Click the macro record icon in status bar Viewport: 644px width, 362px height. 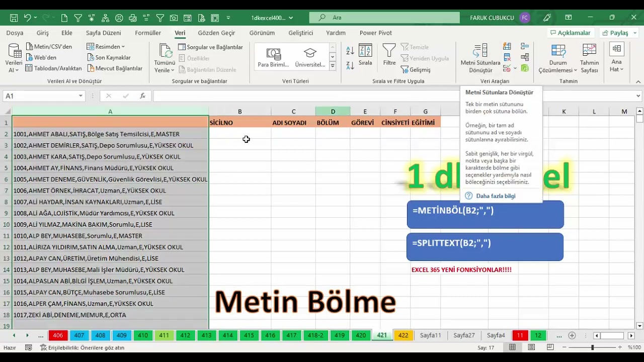pyautogui.click(x=29, y=347)
